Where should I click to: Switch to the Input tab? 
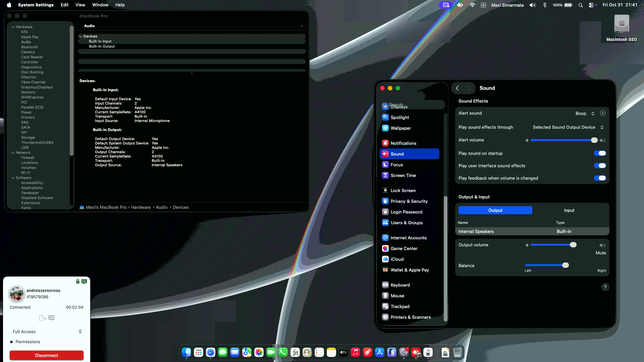(569, 210)
